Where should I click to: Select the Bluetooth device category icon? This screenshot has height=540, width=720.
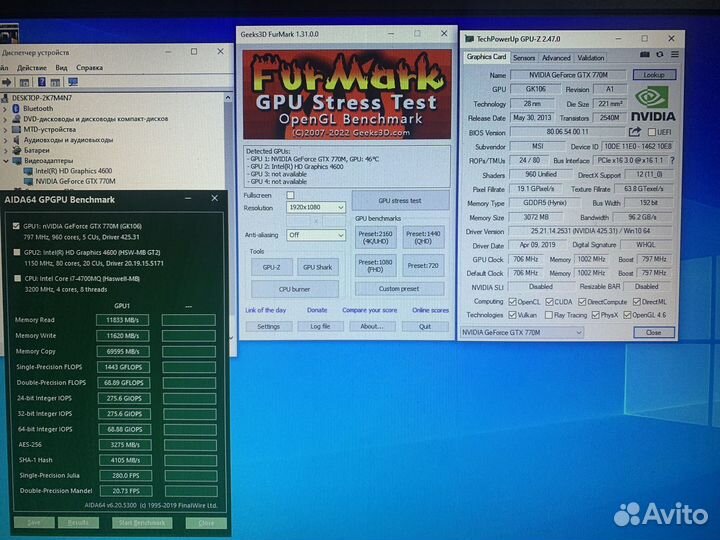pyautogui.click(x=16, y=108)
